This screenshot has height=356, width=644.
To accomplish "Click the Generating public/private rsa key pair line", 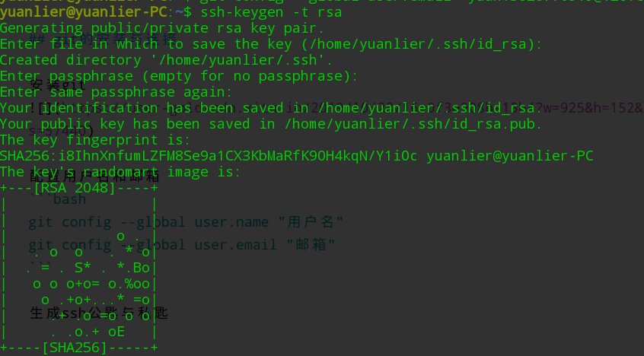I will 162,28.
